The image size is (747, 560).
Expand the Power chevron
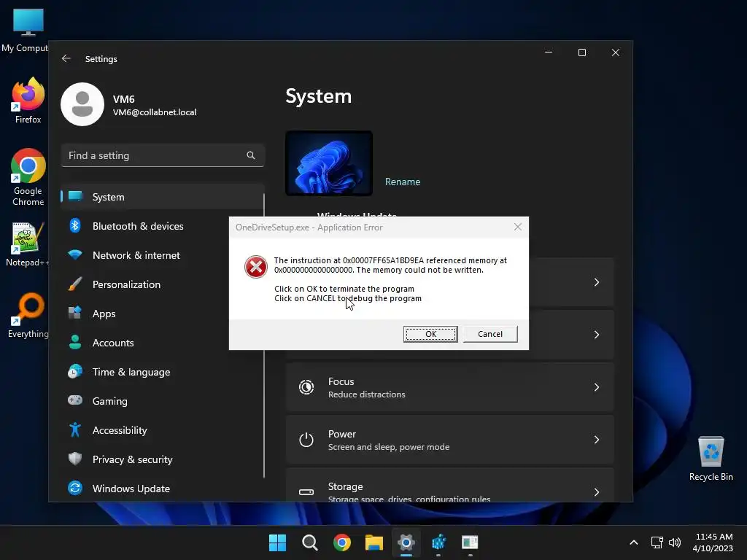click(x=597, y=440)
